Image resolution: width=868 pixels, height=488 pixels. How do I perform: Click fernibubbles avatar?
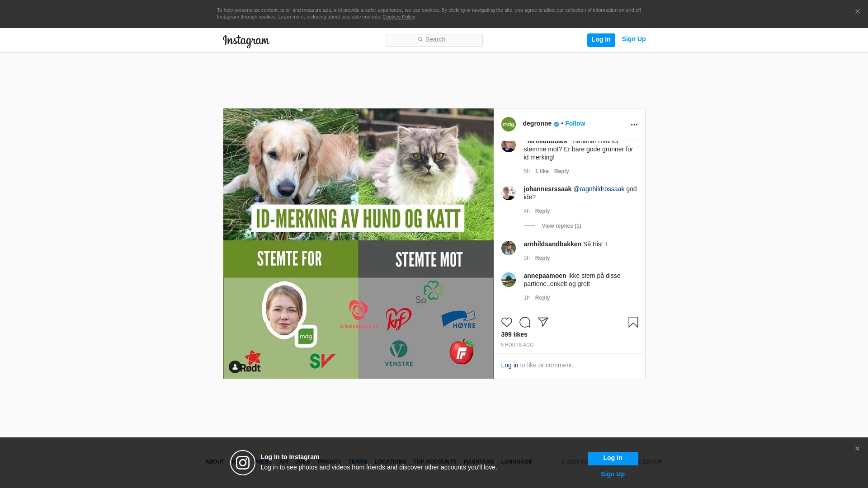click(508, 146)
